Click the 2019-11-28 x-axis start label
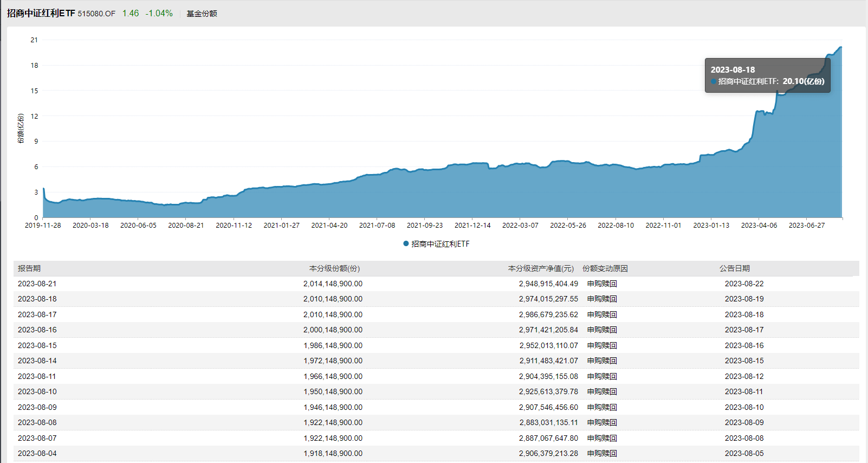Viewport: 868px width, 463px height. pyautogui.click(x=43, y=226)
